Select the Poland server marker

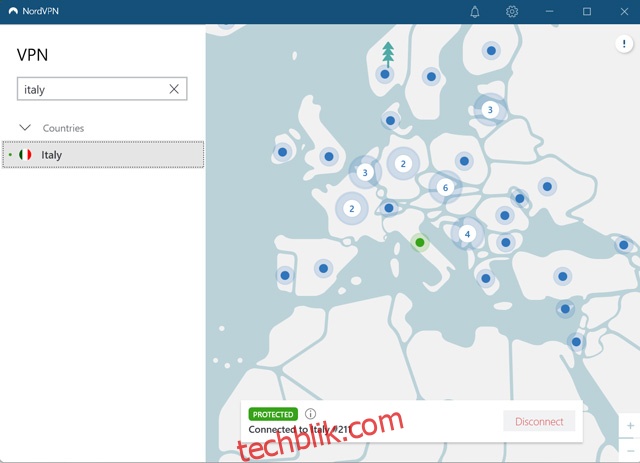click(464, 161)
